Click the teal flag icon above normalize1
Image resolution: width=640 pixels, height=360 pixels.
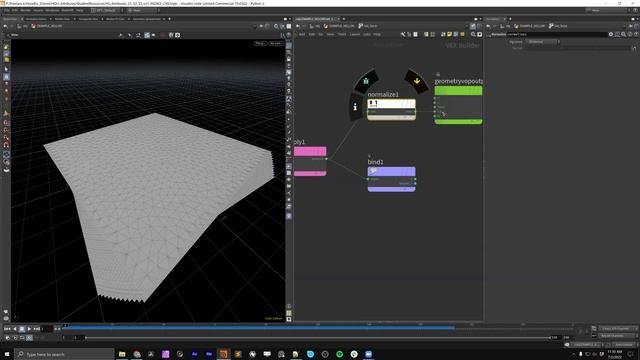(x=366, y=81)
